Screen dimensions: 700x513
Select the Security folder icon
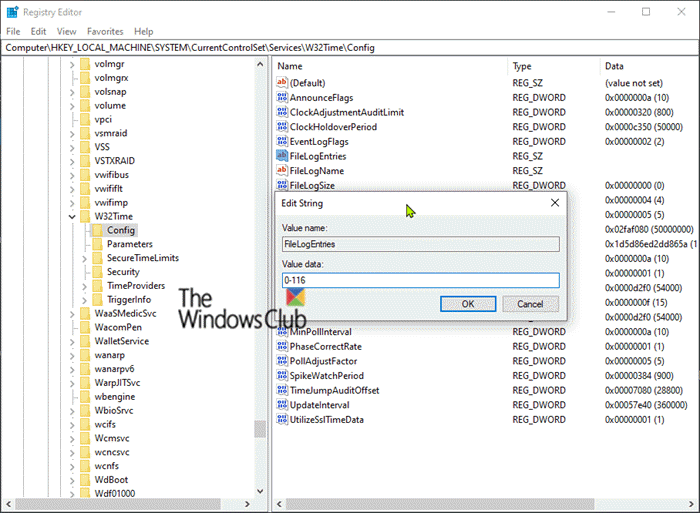point(97,271)
